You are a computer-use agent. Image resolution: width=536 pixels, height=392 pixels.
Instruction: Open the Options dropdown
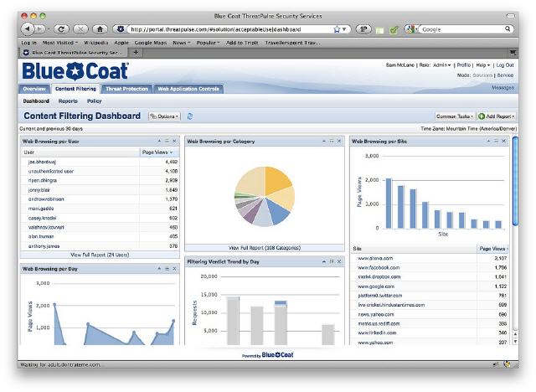pyautogui.click(x=163, y=116)
